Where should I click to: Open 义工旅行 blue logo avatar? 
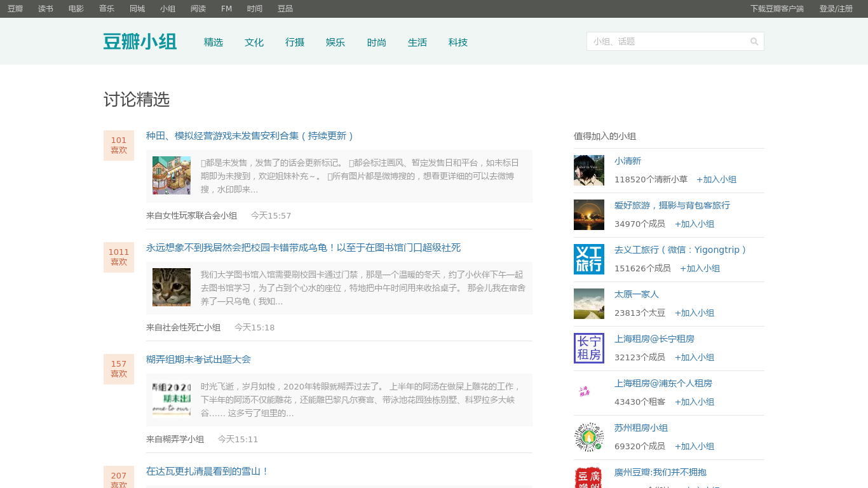589,259
